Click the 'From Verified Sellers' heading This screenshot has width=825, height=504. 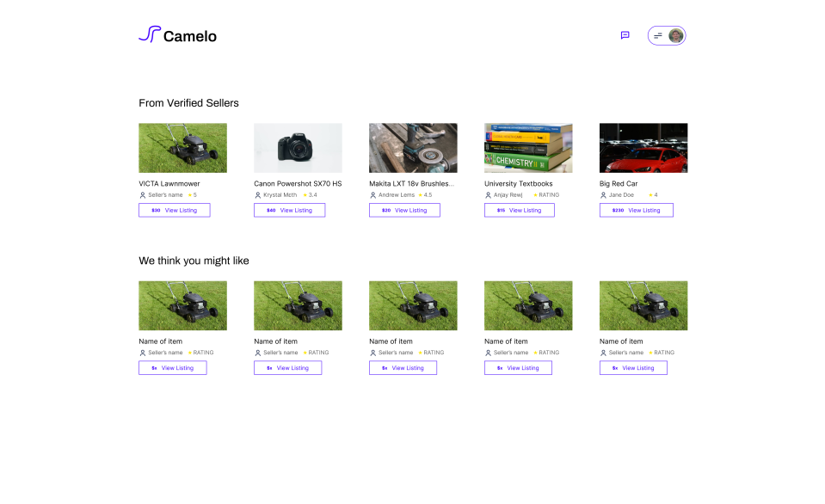pyautogui.click(x=189, y=103)
